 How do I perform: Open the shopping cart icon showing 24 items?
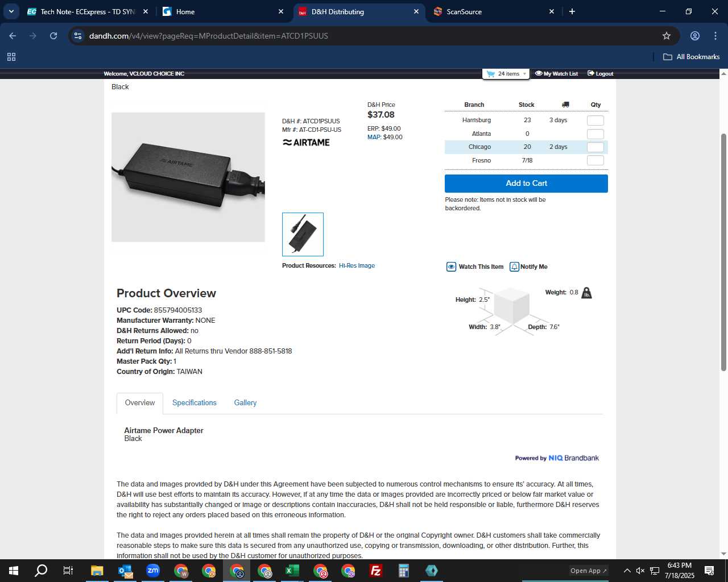coord(491,74)
